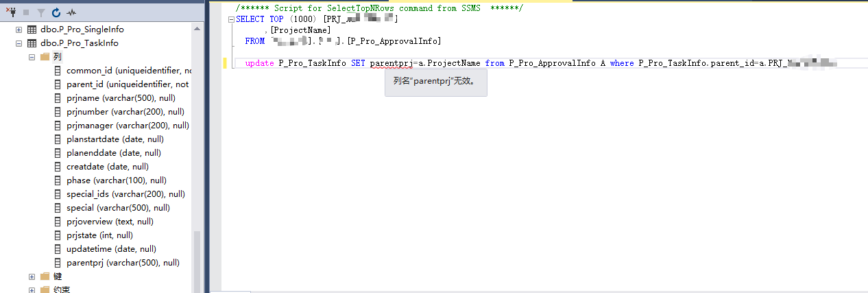Click the Disconnect plug icon in Object Explorer

pyautogui.click(x=10, y=12)
